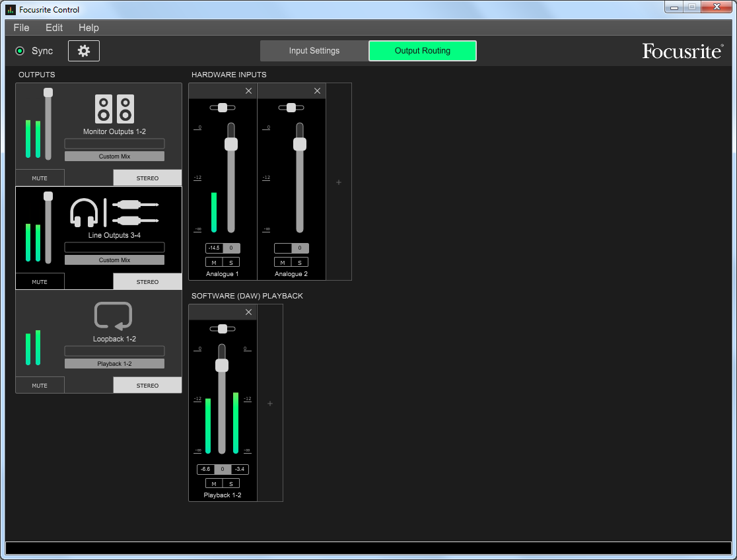Open the File menu
This screenshot has width=737, height=560.
(21, 28)
